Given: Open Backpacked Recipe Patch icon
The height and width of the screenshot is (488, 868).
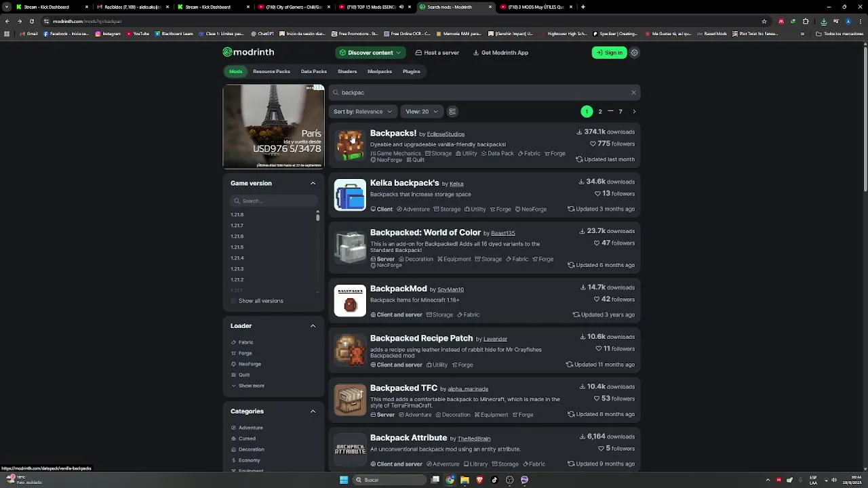Looking at the screenshot, I should pyautogui.click(x=350, y=350).
